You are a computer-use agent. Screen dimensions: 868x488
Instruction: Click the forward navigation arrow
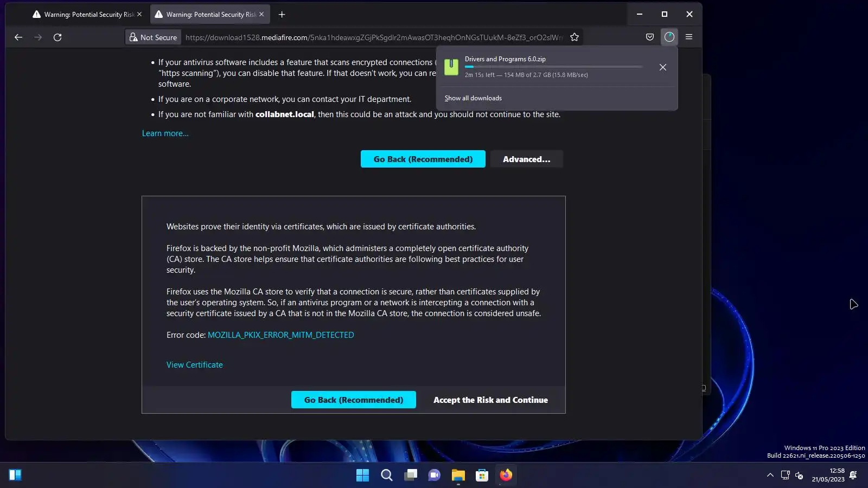point(38,37)
